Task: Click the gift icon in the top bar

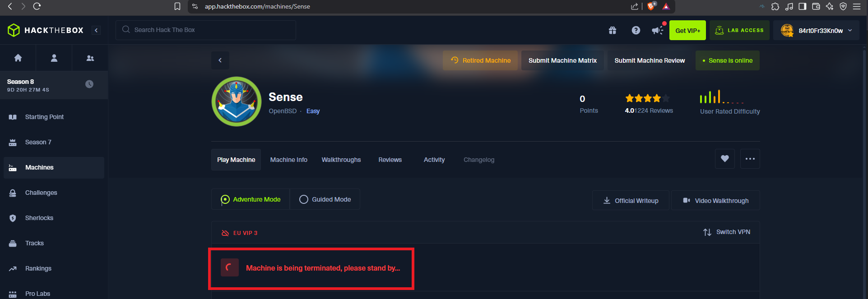Action: 613,30
